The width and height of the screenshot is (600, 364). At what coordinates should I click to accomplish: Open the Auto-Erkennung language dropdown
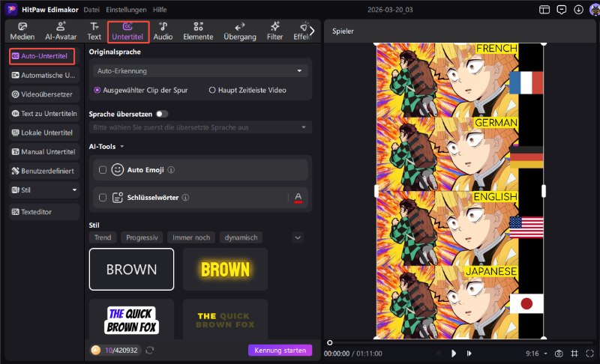coord(199,70)
